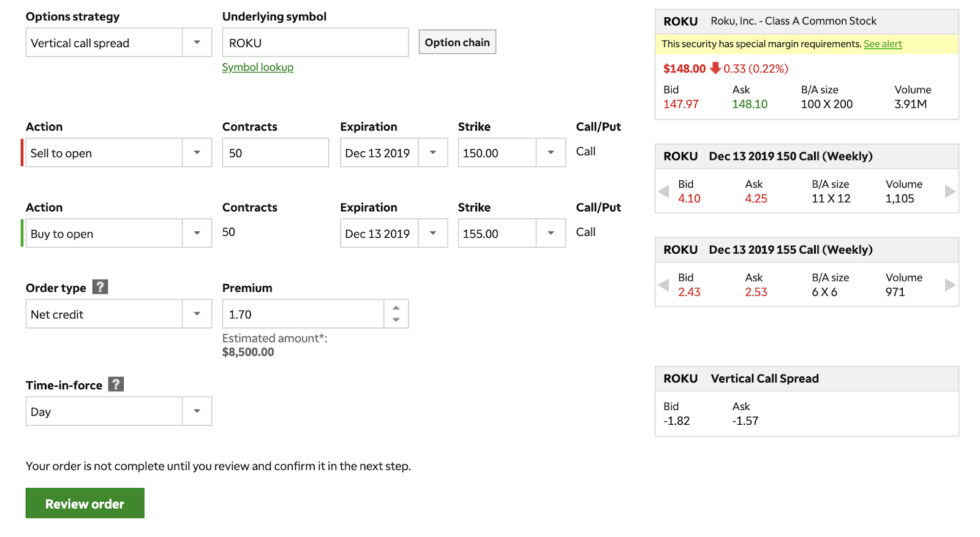The width and height of the screenshot is (980, 537).
Task: Click the Dec 13 2019 150 Call (Weekly) header
Action: click(x=791, y=156)
